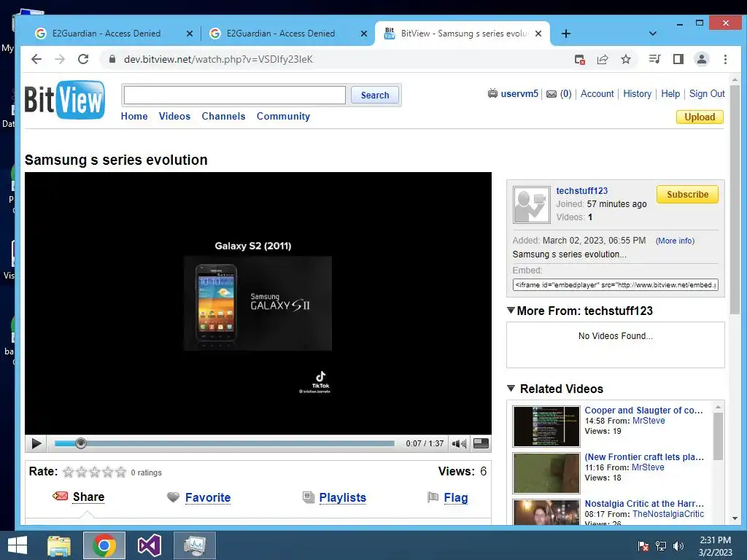Image resolution: width=747 pixels, height=560 pixels.
Task: Open the New Frontier craft video title
Action: pos(643,456)
